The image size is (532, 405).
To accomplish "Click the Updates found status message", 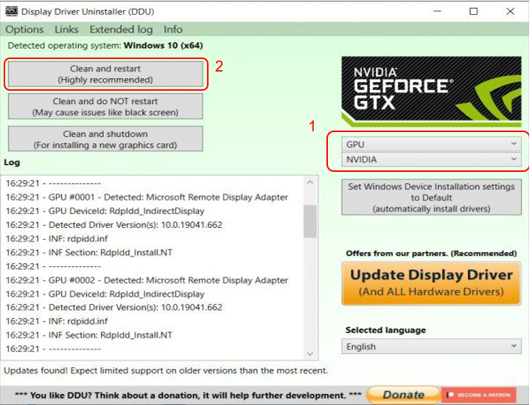I will (x=166, y=370).
